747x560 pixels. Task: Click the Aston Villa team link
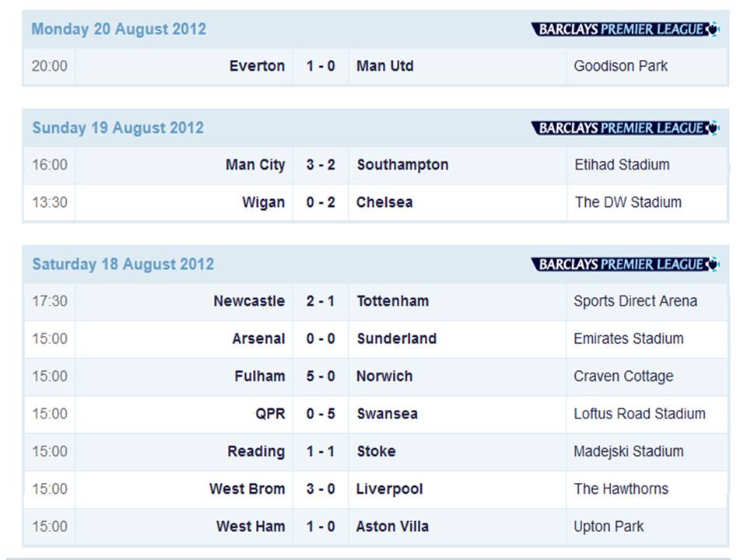pos(392,527)
